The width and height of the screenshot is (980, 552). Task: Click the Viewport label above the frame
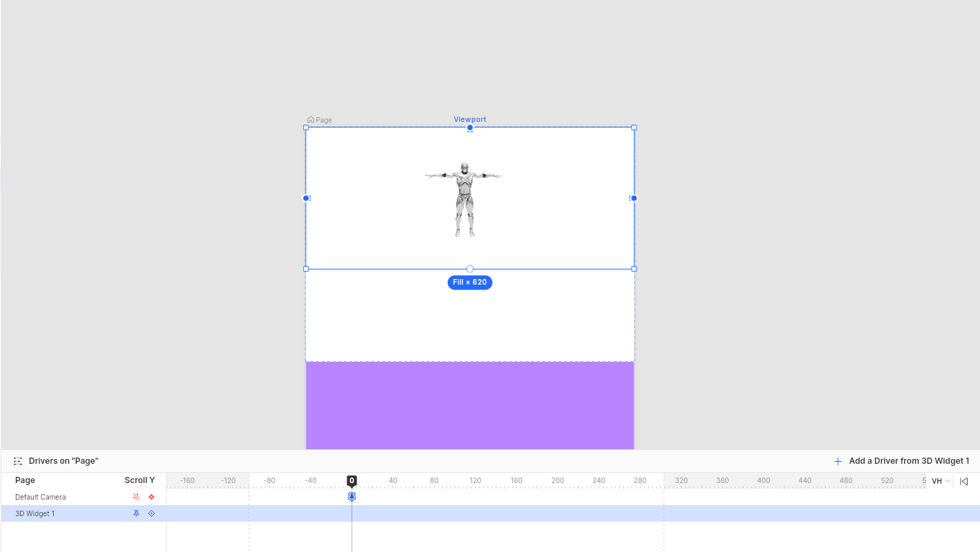click(x=470, y=119)
